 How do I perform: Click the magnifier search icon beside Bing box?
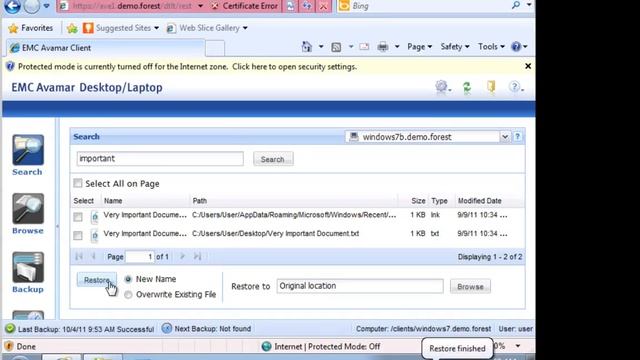[x=516, y=5]
